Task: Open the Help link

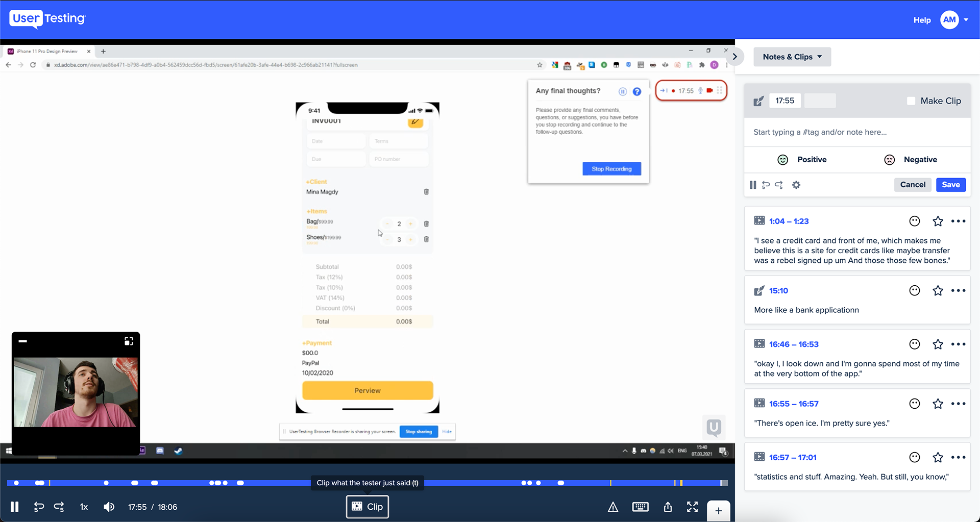Action: pyautogui.click(x=922, y=20)
